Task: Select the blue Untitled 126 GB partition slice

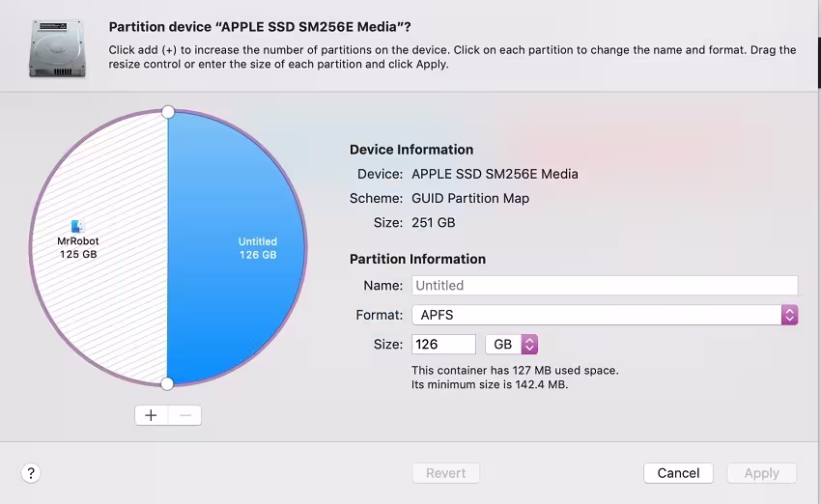Action: click(x=241, y=290)
